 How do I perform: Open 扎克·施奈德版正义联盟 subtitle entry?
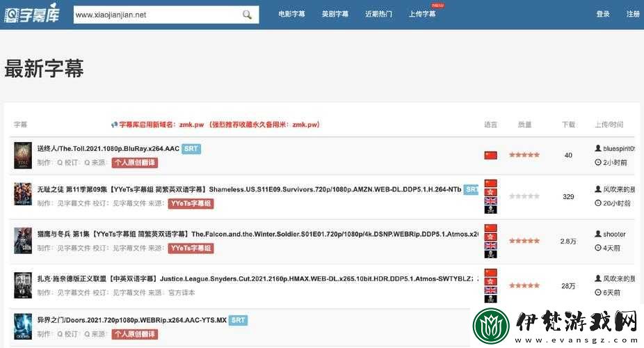258,278
